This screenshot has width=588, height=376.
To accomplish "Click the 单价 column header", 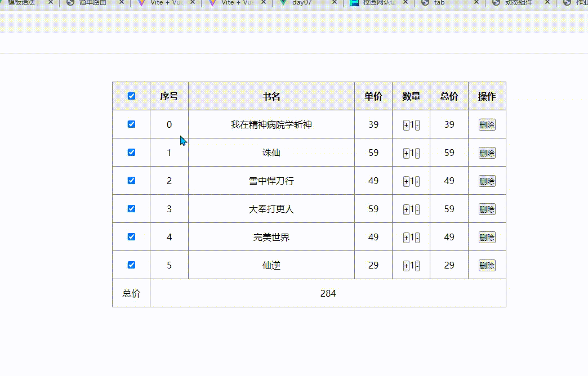I will pos(373,96).
